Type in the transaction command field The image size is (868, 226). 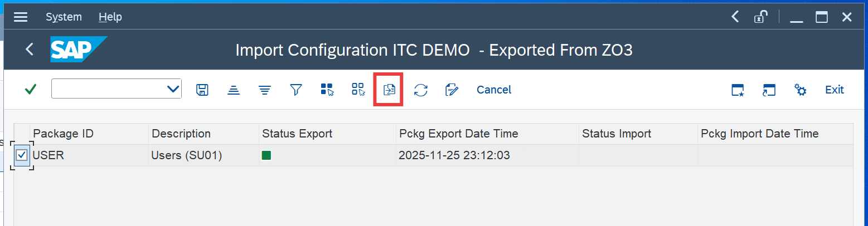coord(109,89)
